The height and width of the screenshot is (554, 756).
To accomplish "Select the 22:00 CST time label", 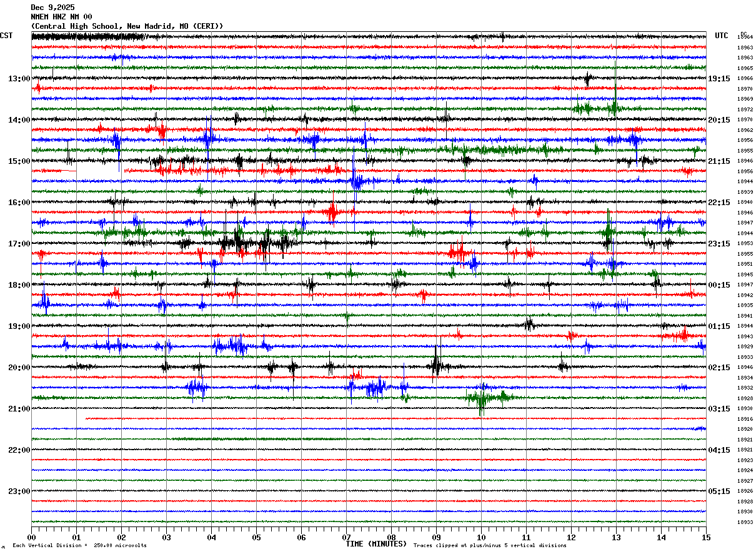I will pos(19,450).
